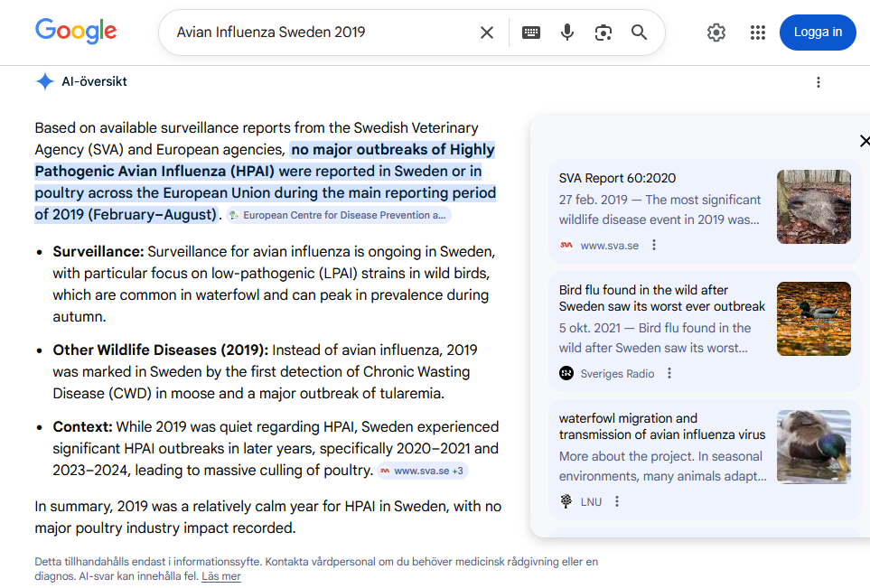Open the mallard duck autumn leaves thumbnail

[x=813, y=319]
